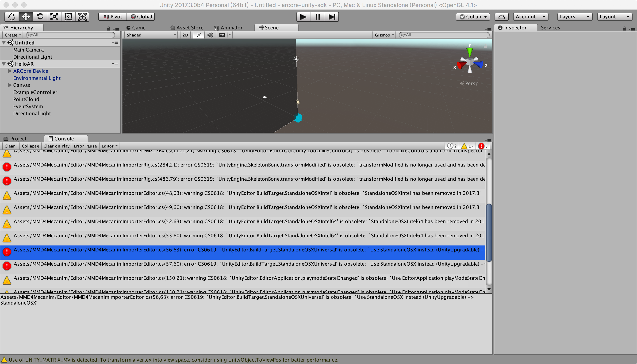Select the Rotate tool
The image size is (637, 364).
point(40,17)
